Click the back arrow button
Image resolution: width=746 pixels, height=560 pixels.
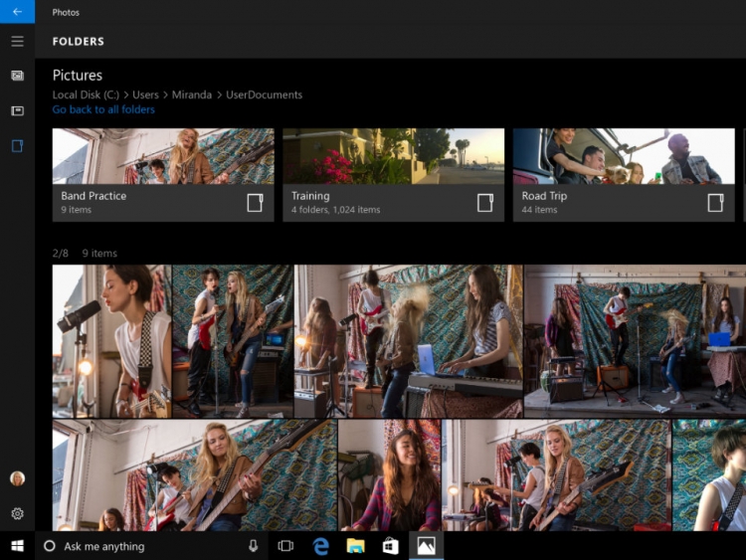coord(17,12)
